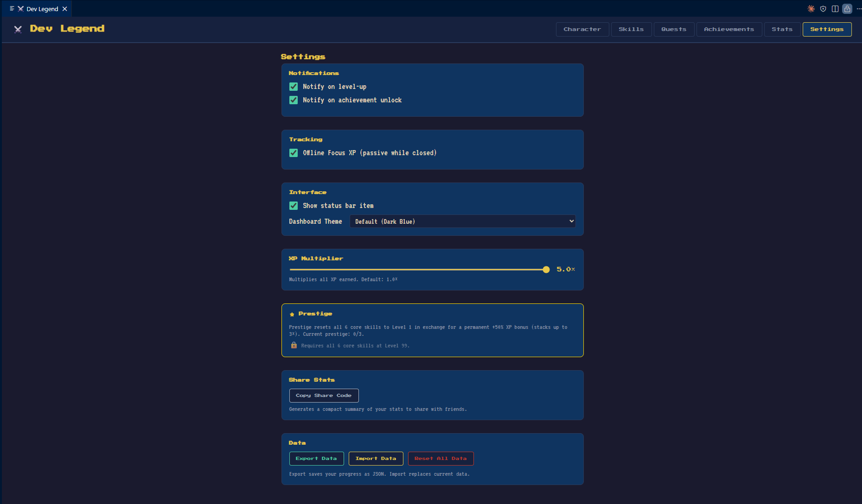Click the crossed swords logo in header

(x=18, y=29)
